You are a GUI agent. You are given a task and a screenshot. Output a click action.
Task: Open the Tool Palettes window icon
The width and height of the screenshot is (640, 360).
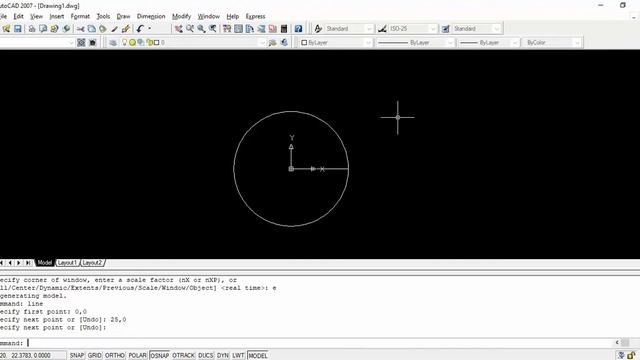point(250,29)
